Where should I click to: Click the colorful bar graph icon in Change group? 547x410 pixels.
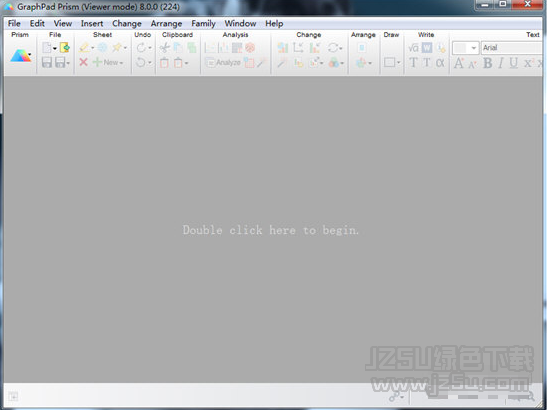click(283, 47)
